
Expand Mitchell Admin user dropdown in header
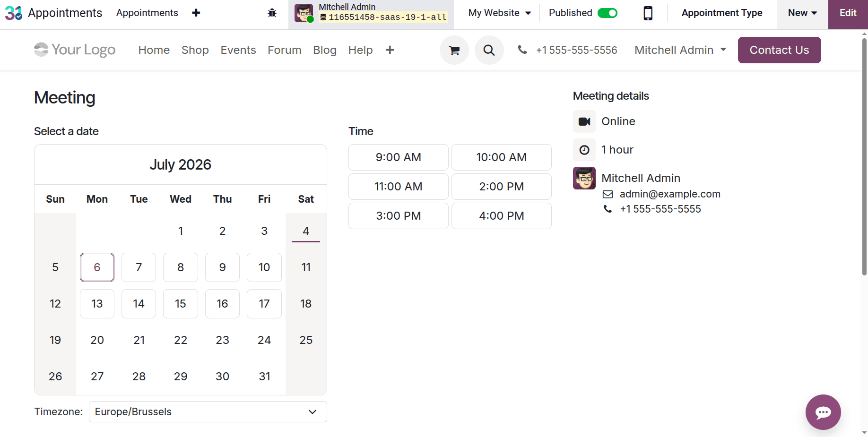680,50
